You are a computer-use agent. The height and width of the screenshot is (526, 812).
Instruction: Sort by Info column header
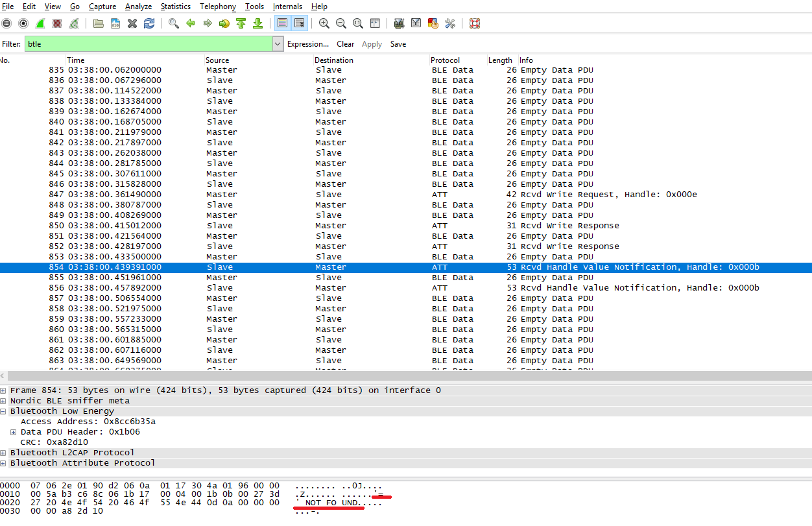526,60
